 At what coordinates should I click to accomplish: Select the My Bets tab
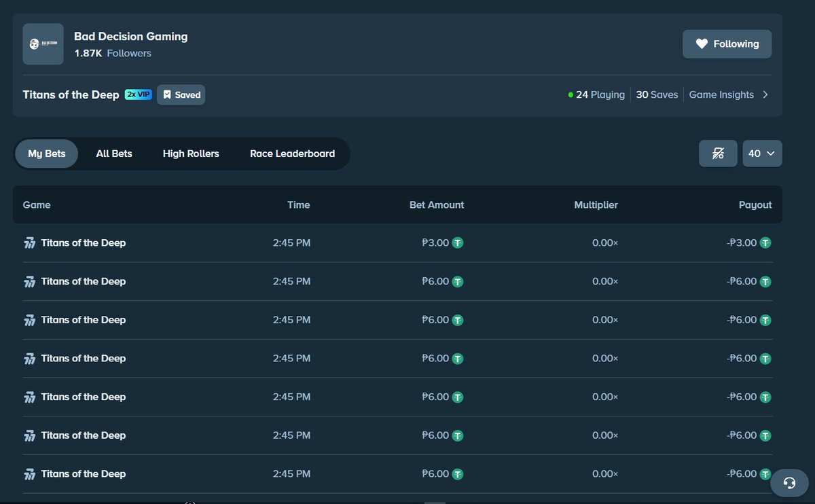[47, 154]
